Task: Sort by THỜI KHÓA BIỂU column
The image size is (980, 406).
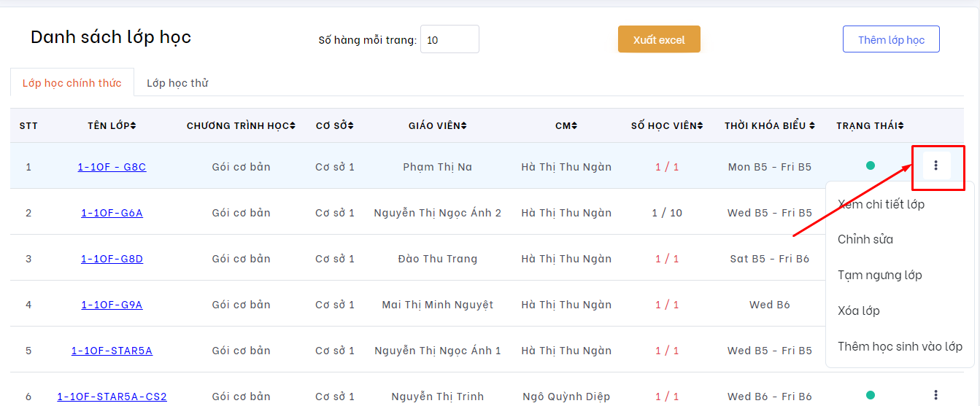Action: [x=769, y=126]
